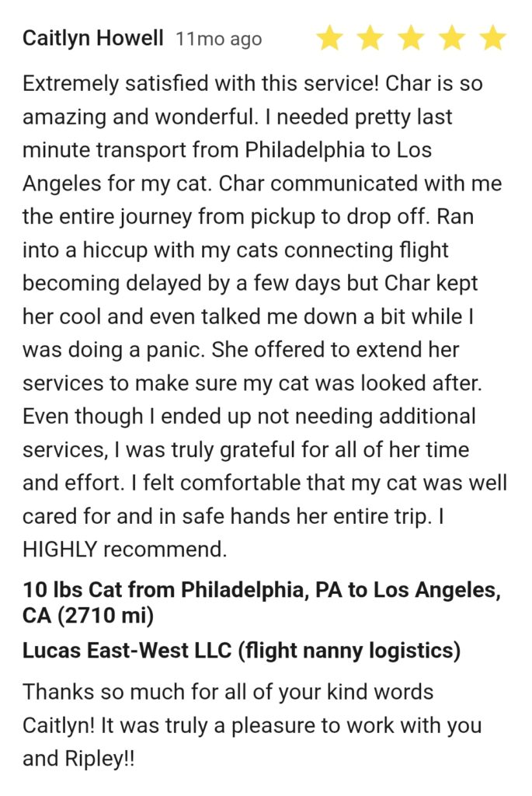This screenshot has width=532, height=796.
Task: Click the fourth yellow rating star
Action: [x=452, y=39]
